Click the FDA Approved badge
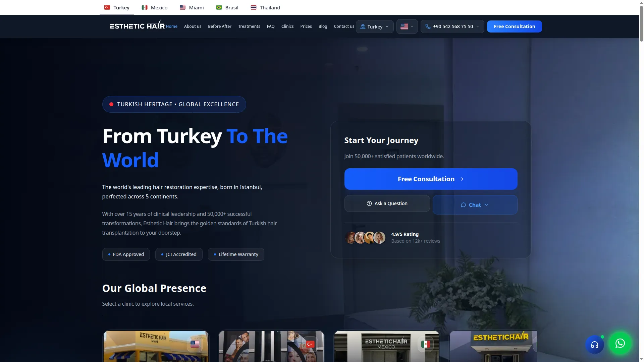 pyautogui.click(x=126, y=254)
